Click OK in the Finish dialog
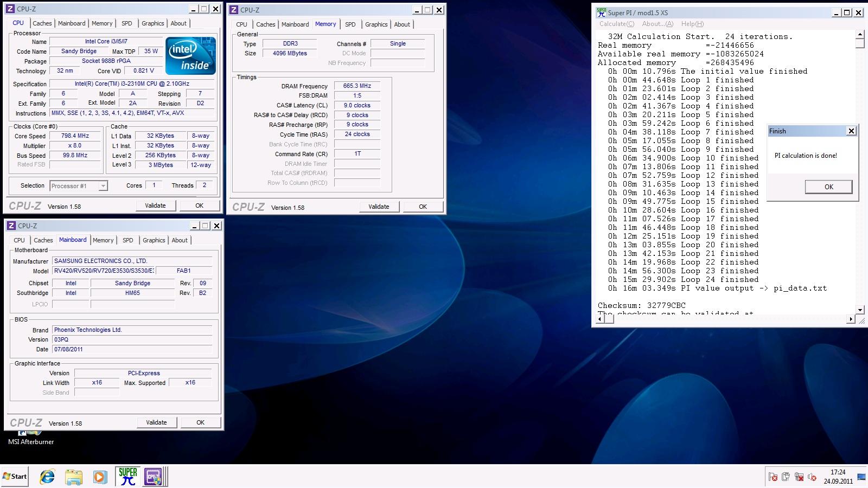Viewport: 868px width, 488px height. 828,187
